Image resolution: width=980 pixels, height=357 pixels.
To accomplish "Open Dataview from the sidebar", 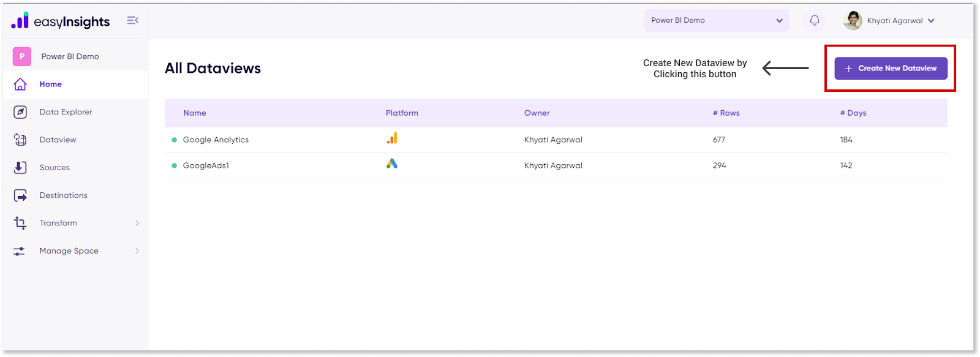I will 75,140.
